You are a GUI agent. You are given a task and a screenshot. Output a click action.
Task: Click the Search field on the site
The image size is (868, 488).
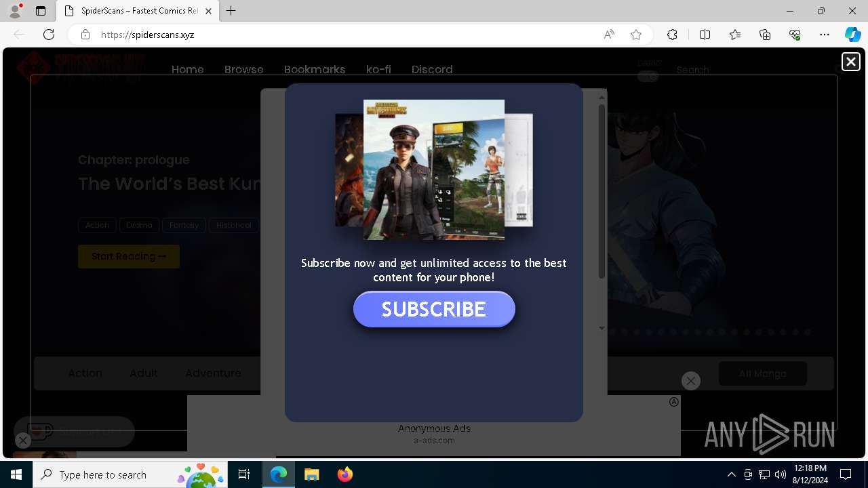click(692, 70)
